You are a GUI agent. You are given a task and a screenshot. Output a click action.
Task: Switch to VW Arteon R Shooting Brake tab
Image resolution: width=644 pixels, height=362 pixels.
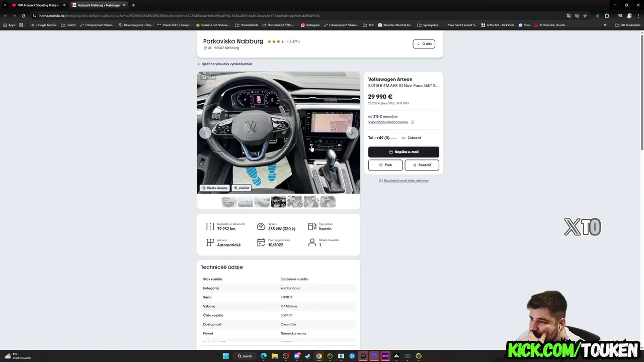[x=38, y=5]
